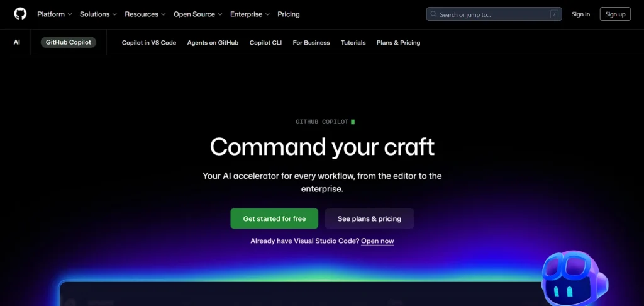
Task: Click the Open now link
Action: (377, 241)
